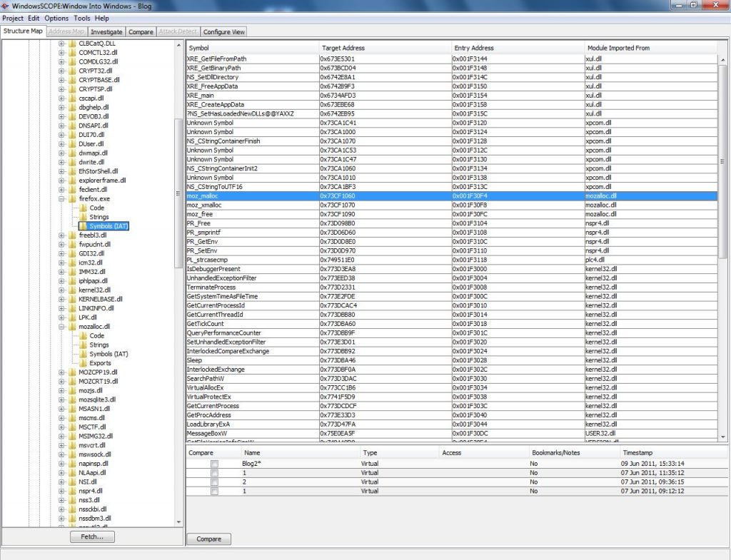731x560 pixels.
Task: Click the Compare button below the snapshot list
Action: [x=209, y=539]
